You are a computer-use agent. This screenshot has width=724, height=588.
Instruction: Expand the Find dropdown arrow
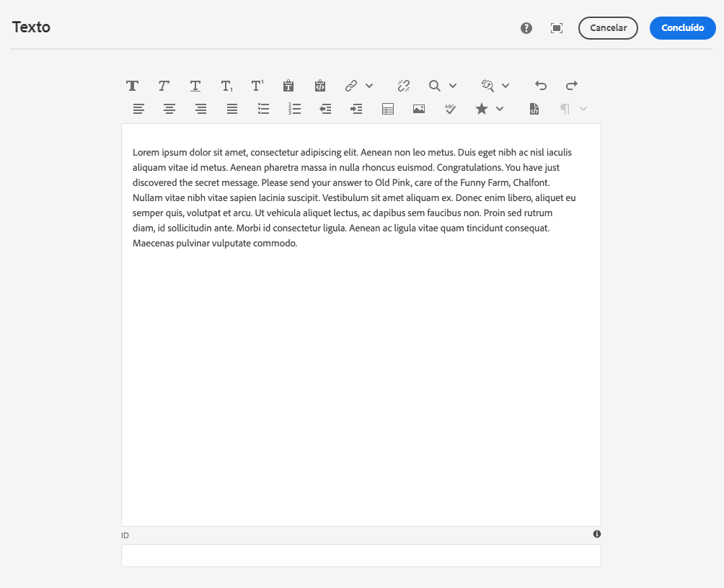click(x=453, y=86)
